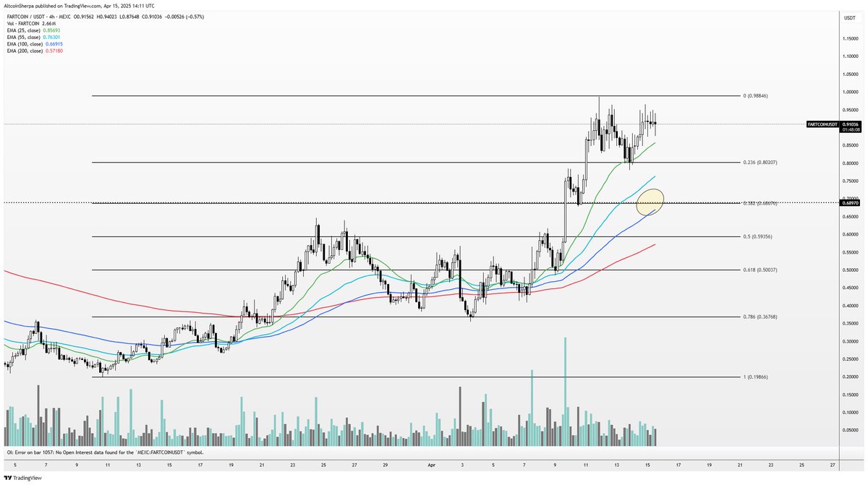This screenshot has height=485, width=868.
Task: Click the 0.20000 price axis label
Action: click(x=851, y=377)
